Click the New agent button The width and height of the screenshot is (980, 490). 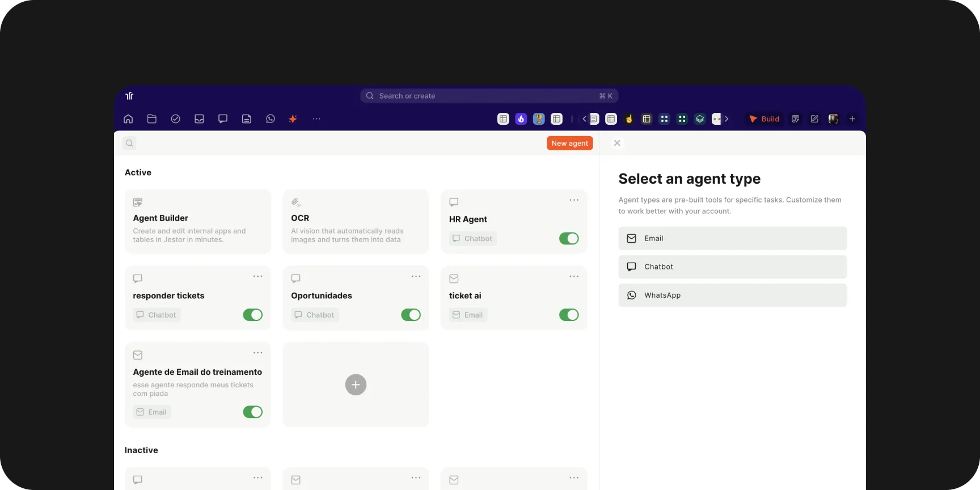coord(569,143)
